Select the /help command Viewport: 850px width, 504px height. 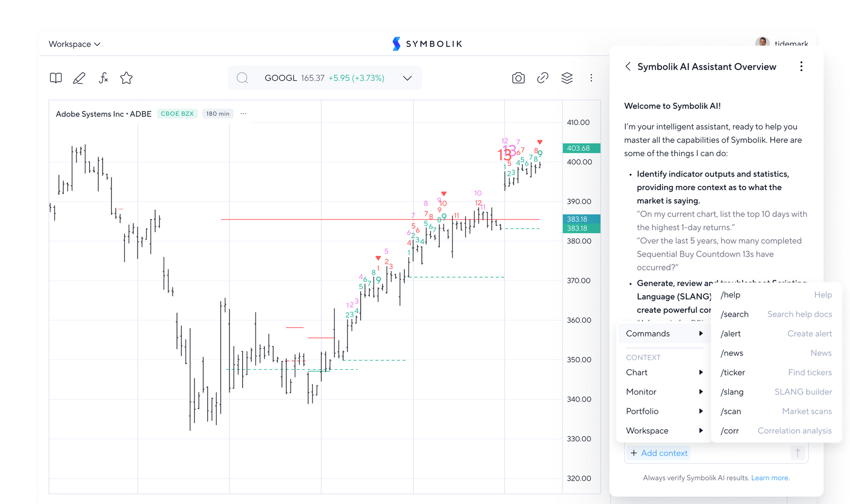776,295
